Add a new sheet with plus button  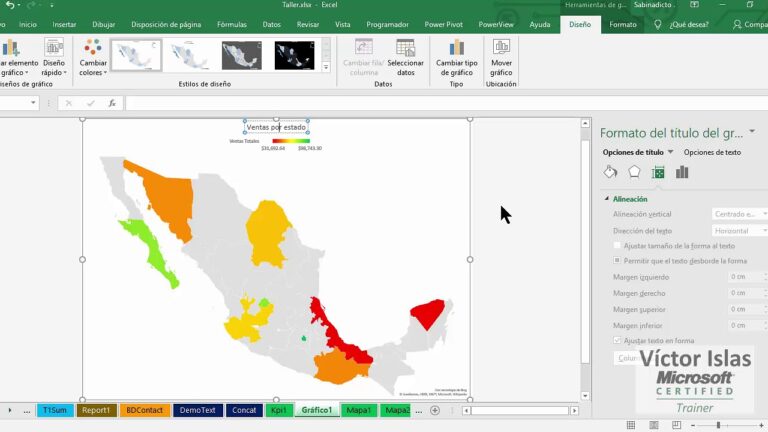point(434,410)
